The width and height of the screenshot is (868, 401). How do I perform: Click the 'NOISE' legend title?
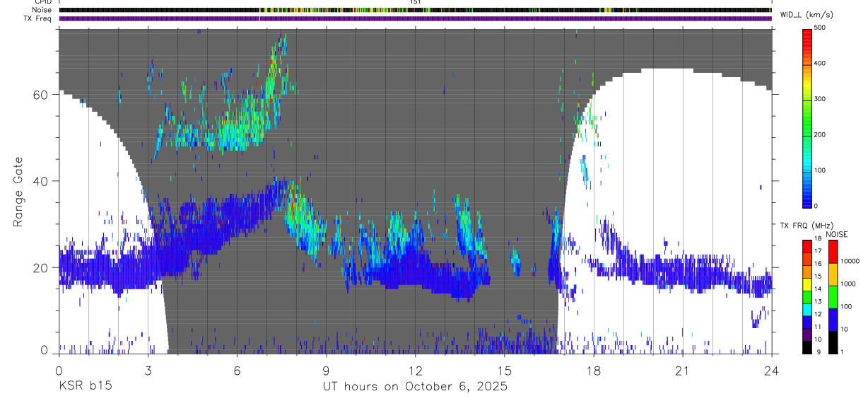(837, 234)
